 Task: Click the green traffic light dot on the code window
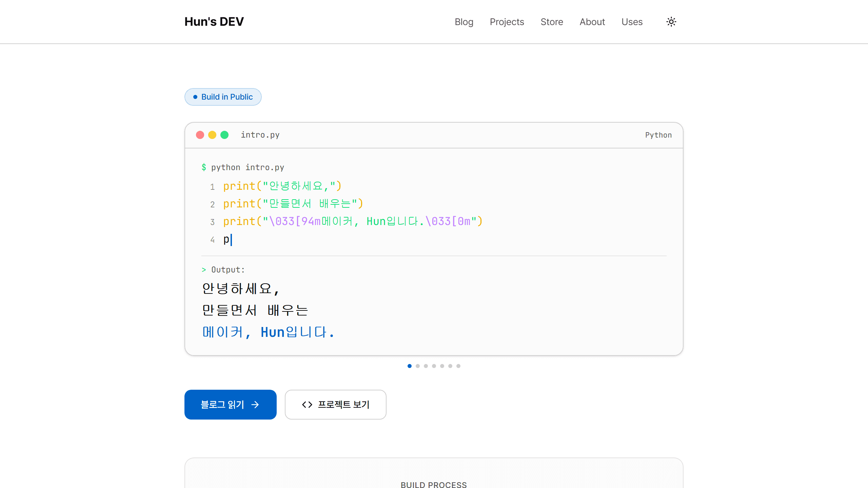(224, 135)
